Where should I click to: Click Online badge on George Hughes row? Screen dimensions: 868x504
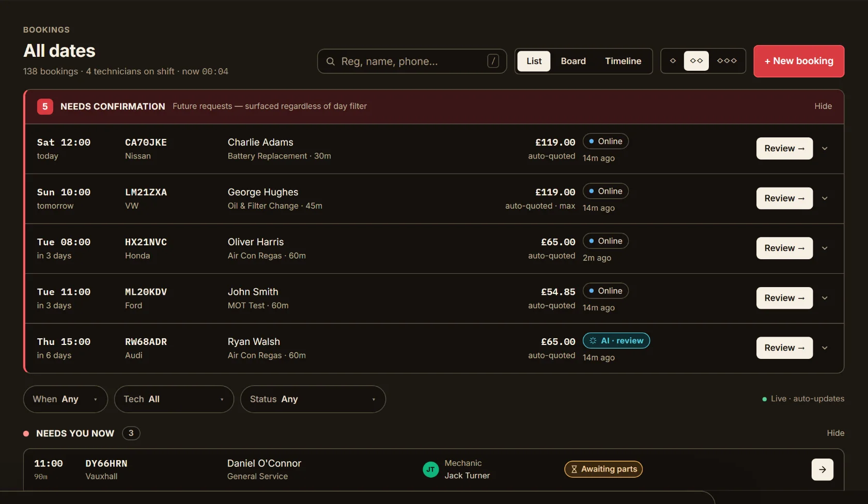coord(606,191)
